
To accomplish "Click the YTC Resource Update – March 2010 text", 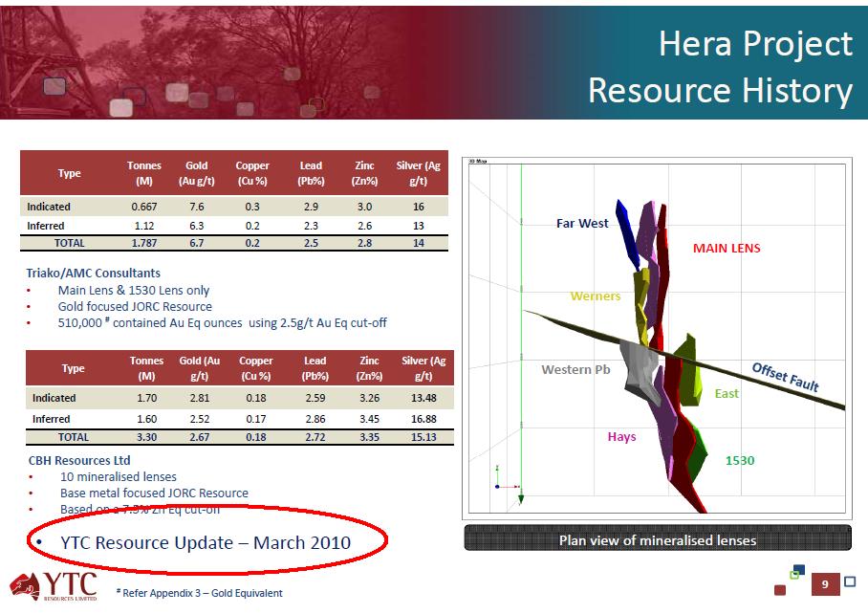I will (x=205, y=542).
